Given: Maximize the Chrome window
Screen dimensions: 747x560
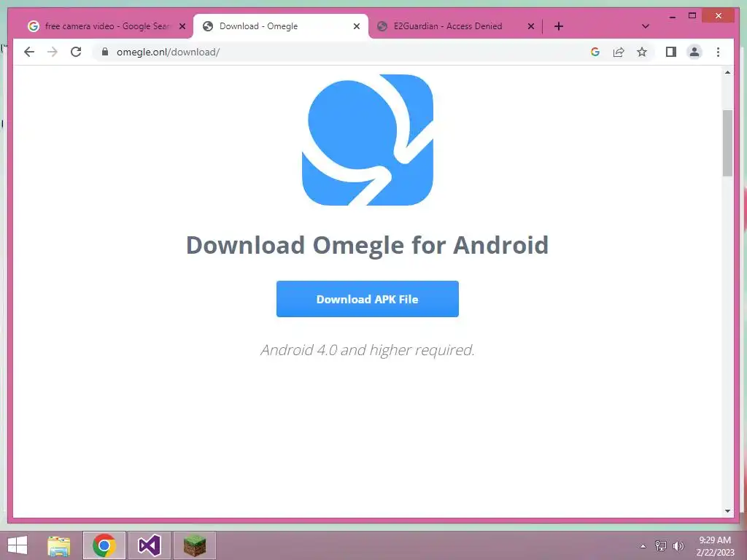Looking at the screenshot, I should [x=692, y=16].
